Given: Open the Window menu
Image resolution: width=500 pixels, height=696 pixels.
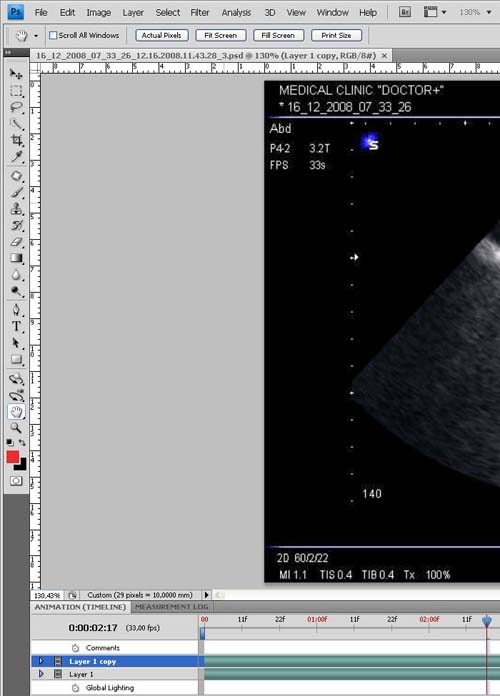Looking at the screenshot, I should tap(332, 12).
